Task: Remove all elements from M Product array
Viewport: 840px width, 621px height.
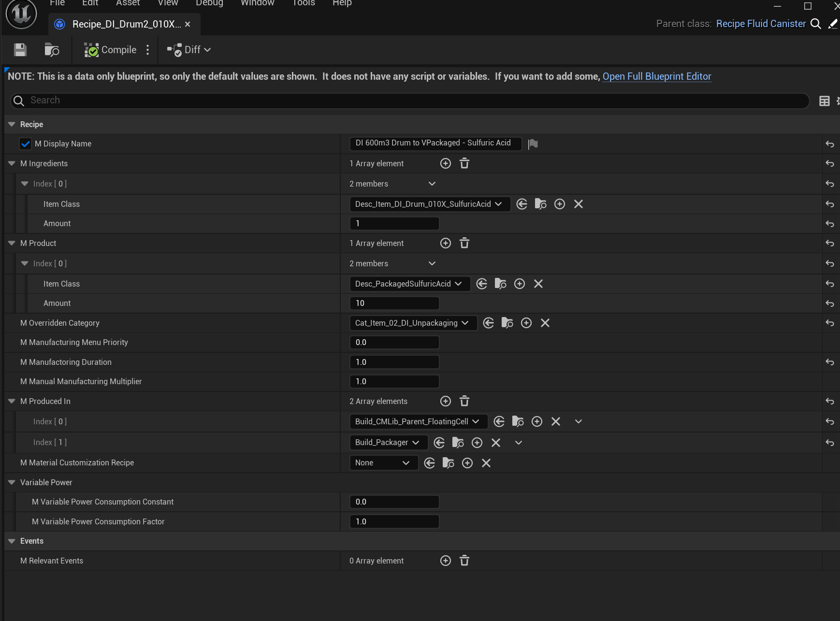Action: click(x=464, y=244)
